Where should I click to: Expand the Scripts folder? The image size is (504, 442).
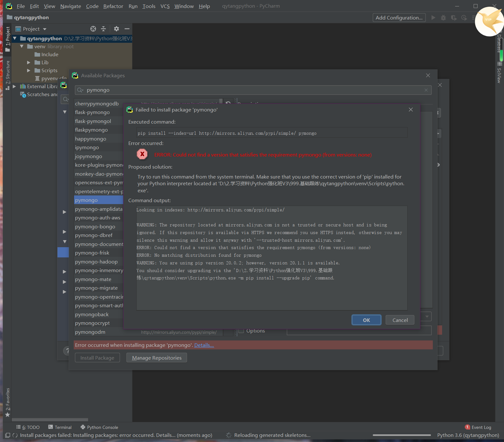pyautogui.click(x=29, y=70)
